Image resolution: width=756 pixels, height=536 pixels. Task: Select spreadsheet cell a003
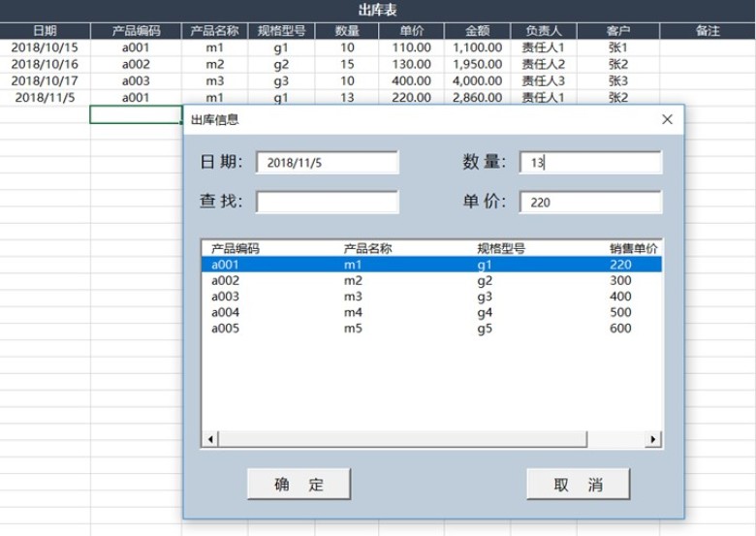click(136, 81)
